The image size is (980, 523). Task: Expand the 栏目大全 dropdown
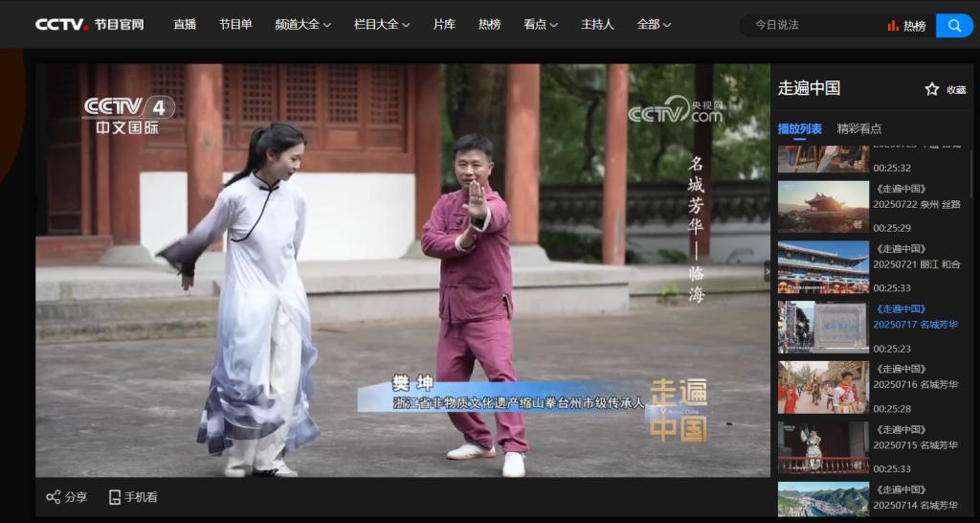pos(381,25)
